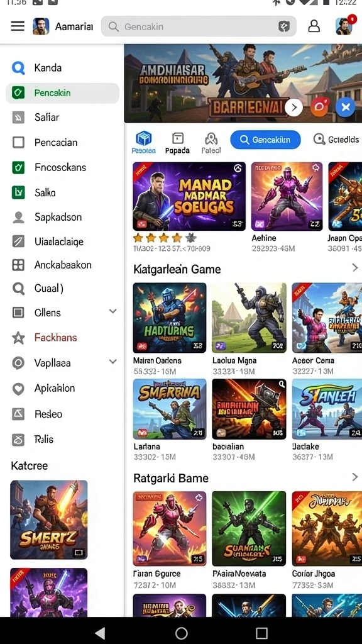
Task: Click the Vapllaaa target icon
Action: point(18,363)
